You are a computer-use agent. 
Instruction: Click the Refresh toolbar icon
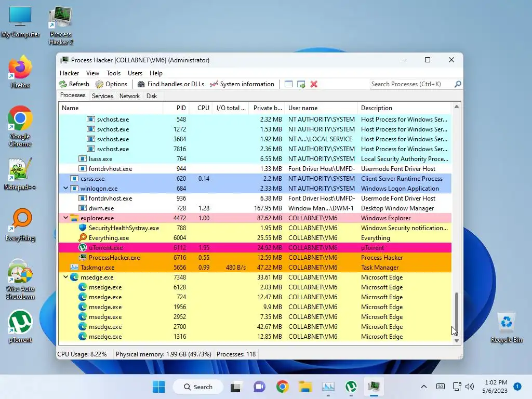[x=63, y=84]
